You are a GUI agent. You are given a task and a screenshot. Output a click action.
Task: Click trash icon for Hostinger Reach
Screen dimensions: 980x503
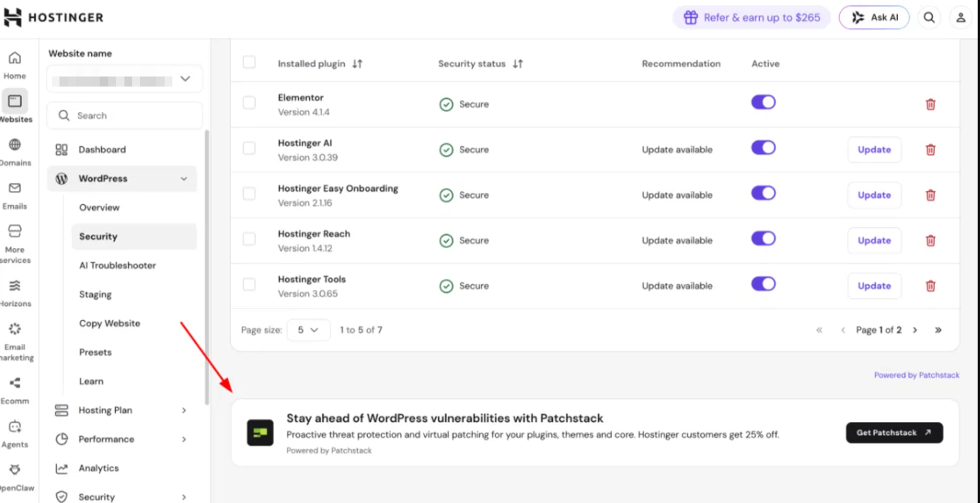(x=931, y=240)
